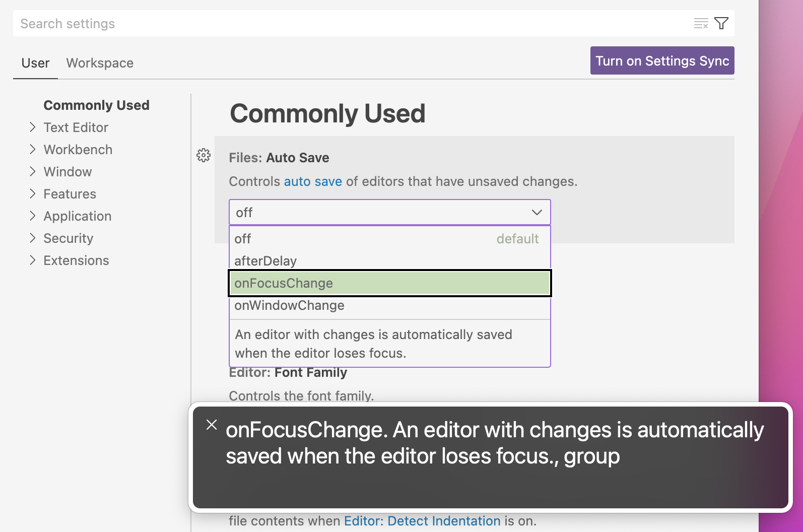Expand the Security settings section

coord(32,238)
